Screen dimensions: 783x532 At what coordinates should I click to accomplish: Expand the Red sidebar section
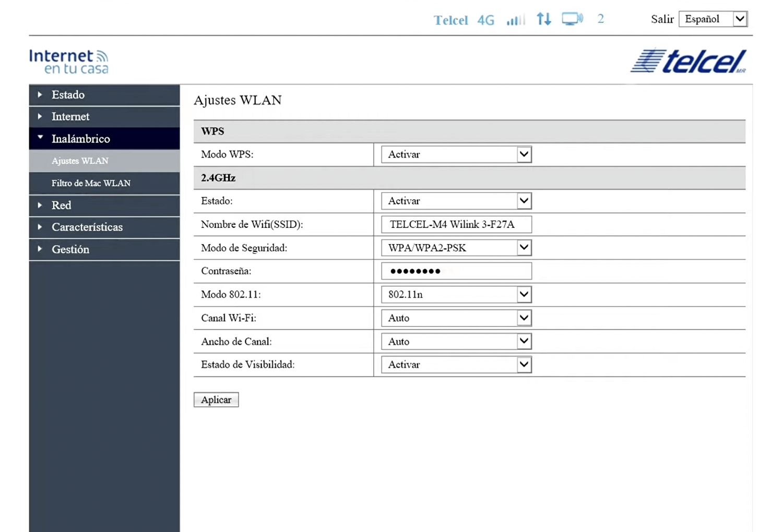[61, 205]
